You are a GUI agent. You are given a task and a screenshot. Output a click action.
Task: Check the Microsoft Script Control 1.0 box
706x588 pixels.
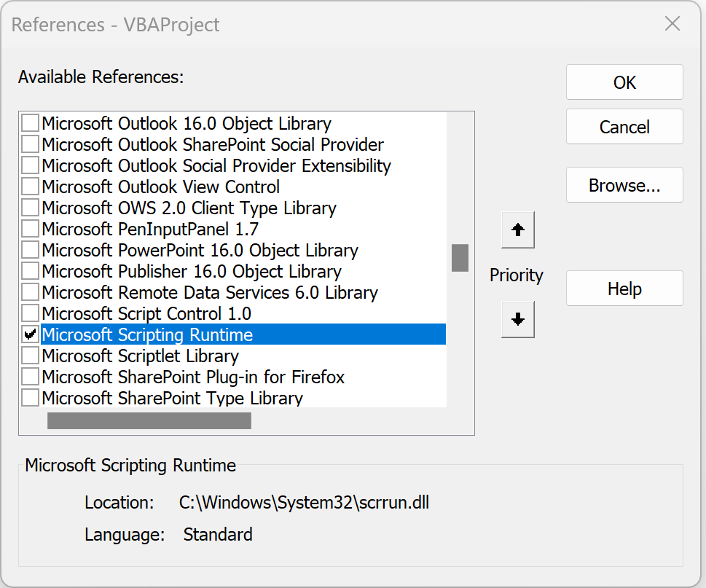point(30,313)
